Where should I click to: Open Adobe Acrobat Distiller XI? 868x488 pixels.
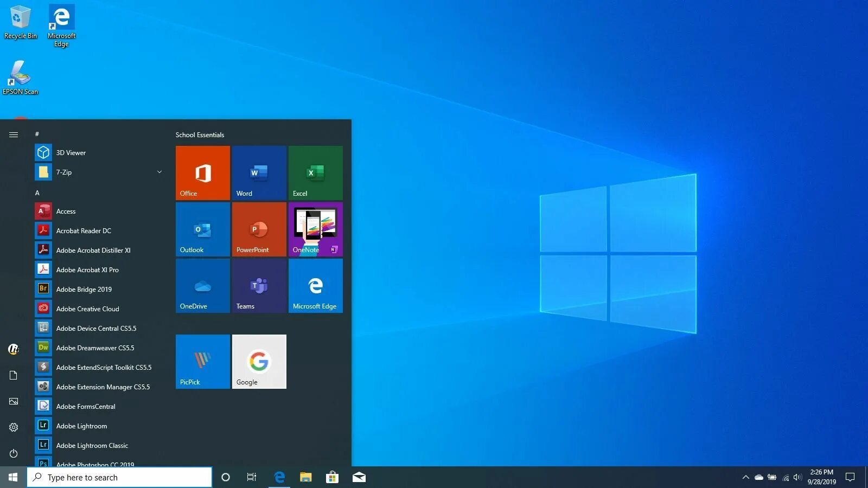100,250
